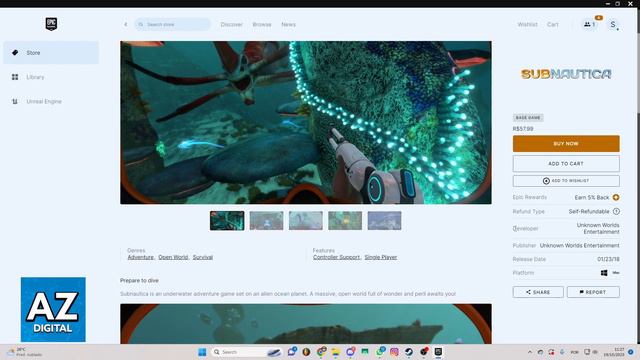Click the Buy Now button
This screenshot has width=640, height=360.
[566, 144]
